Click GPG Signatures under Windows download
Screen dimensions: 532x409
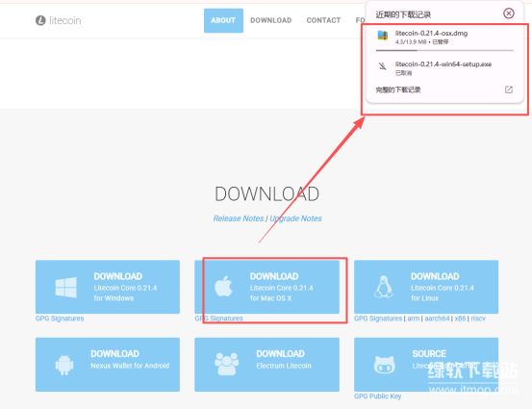[60, 319]
